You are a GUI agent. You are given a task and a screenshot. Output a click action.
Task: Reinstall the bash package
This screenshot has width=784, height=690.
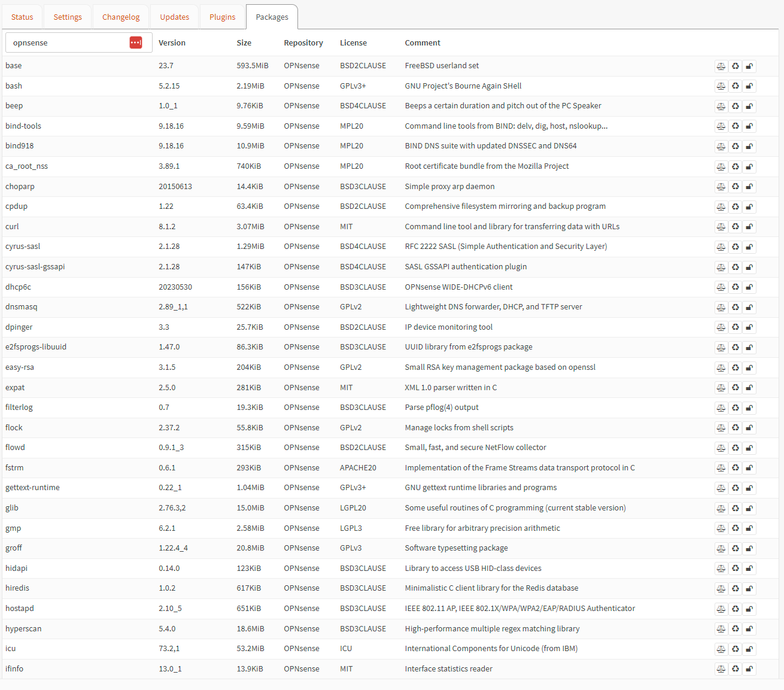[x=735, y=86]
